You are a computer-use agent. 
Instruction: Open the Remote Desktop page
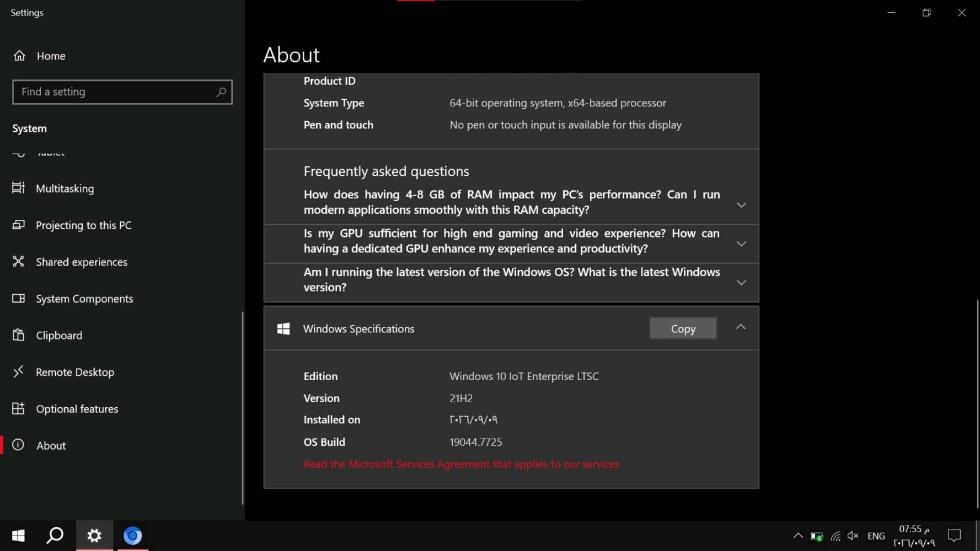(75, 372)
